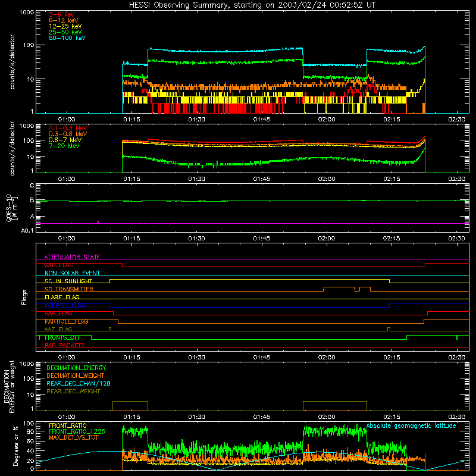Click the green FRONT_RATIO_1225 legend label

[x=77, y=431]
